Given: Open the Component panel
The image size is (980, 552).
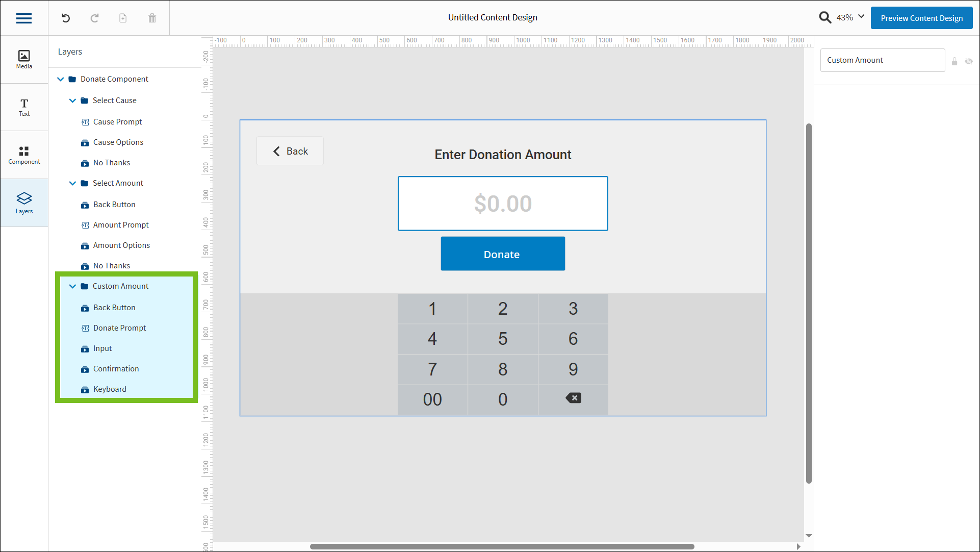Looking at the screenshot, I should pyautogui.click(x=23, y=155).
